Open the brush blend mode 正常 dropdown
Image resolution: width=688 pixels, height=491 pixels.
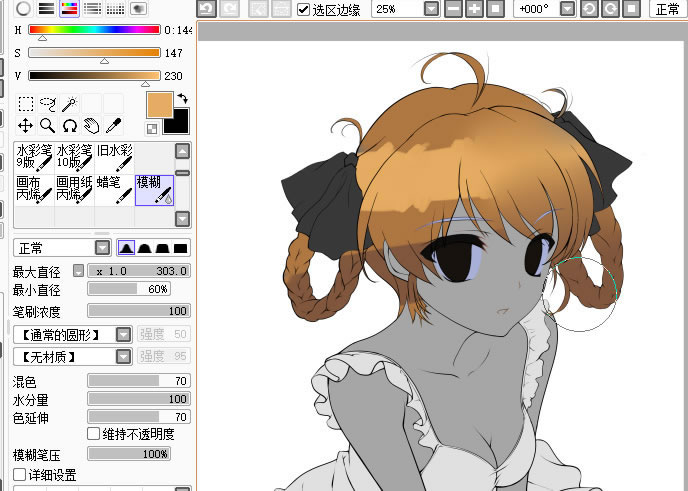coord(103,248)
